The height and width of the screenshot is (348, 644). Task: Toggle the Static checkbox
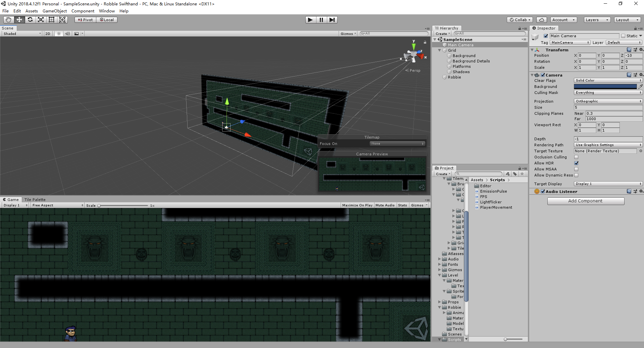623,36
